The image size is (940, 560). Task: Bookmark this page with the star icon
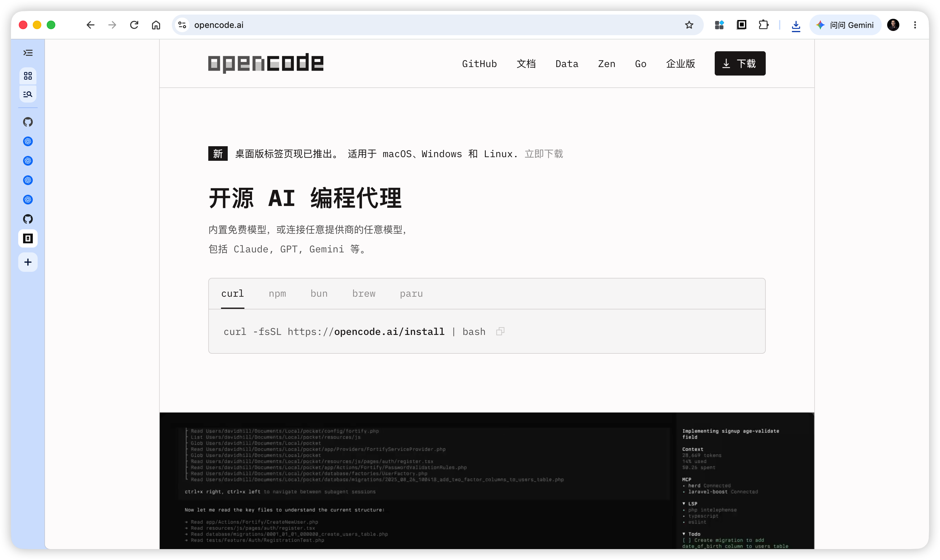689,25
